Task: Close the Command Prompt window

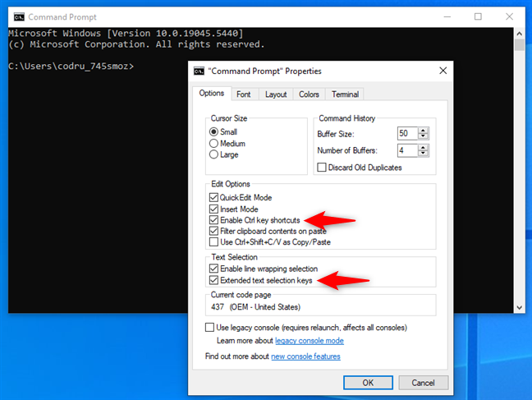Action: [509, 16]
